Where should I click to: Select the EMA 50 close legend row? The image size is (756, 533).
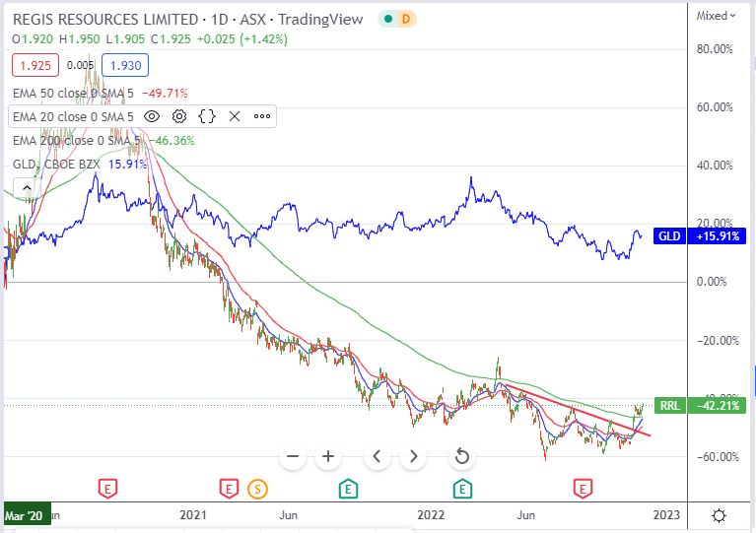tap(101, 93)
